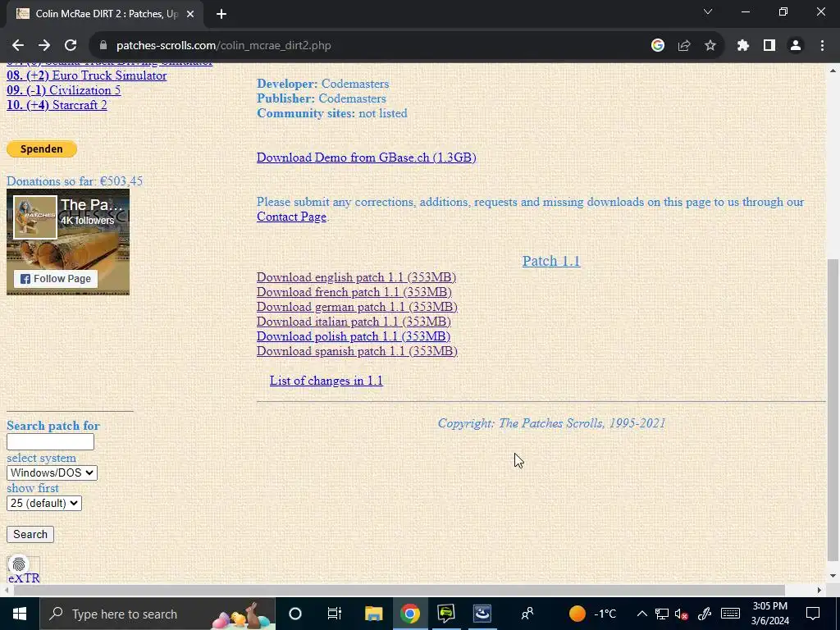Open muted volume tray icon
This screenshot has width=840, height=630.
(x=682, y=614)
